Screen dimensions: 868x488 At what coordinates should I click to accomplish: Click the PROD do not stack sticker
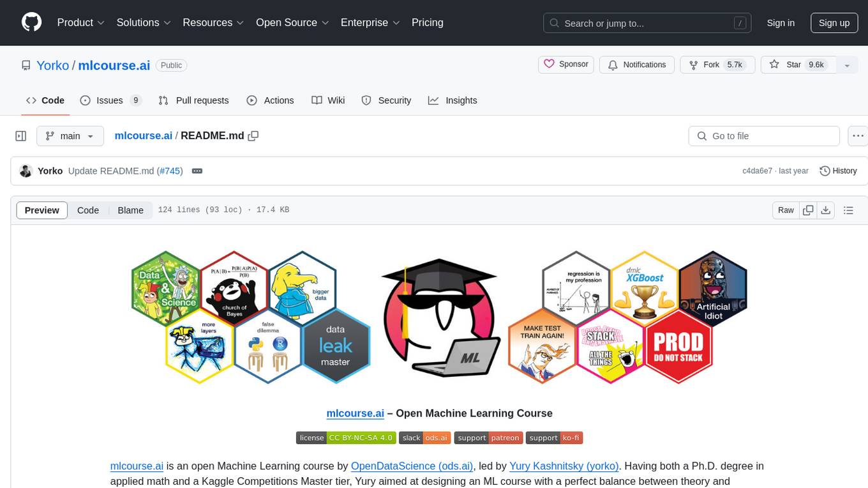678,346
